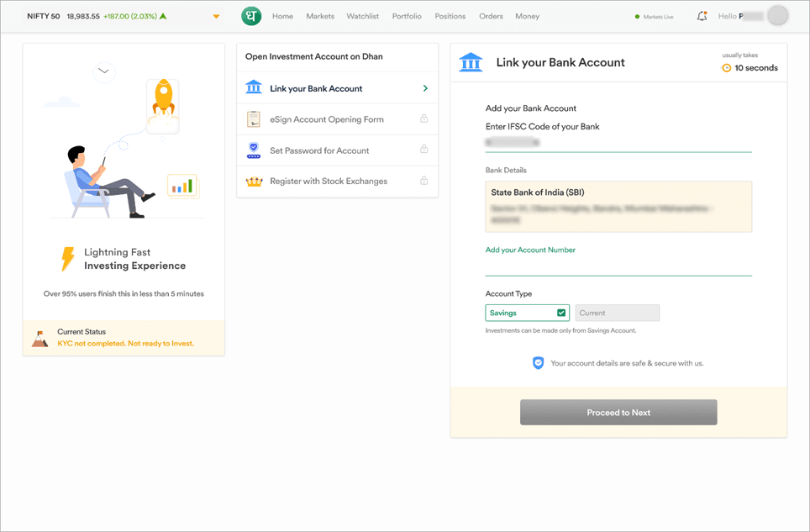The width and height of the screenshot is (810, 532).
Task: Click the IFSC code input field
Action: coord(618,143)
